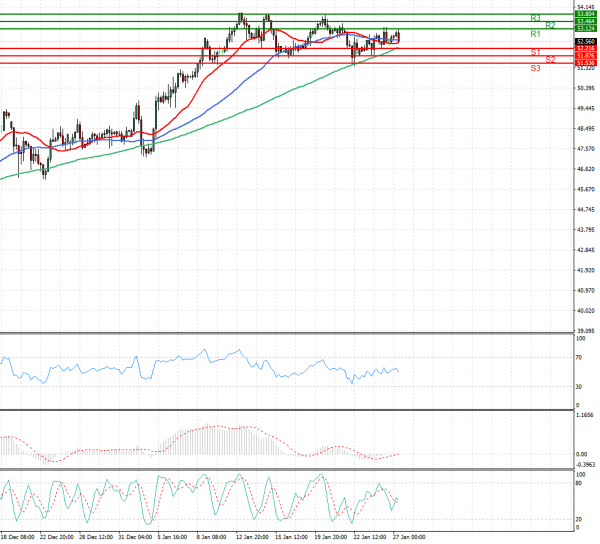Click the 54.145 price axis value
Screen dimensions: 600x544
click(586, 7)
